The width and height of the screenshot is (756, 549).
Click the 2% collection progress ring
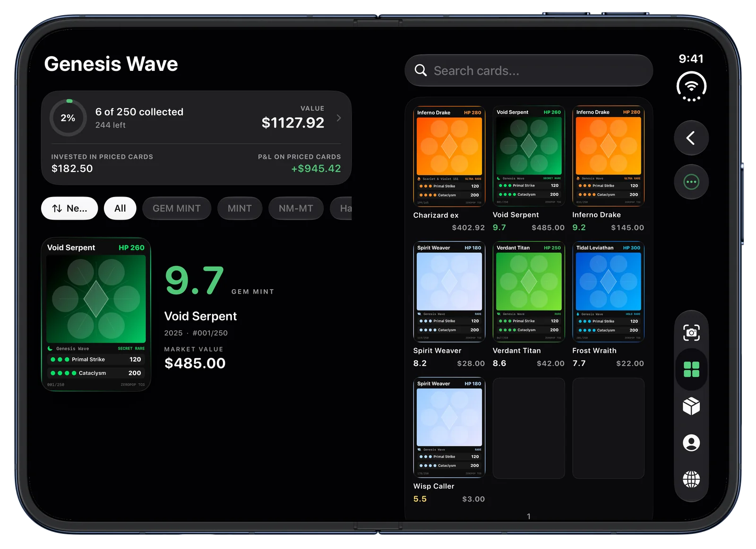[x=68, y=118]
